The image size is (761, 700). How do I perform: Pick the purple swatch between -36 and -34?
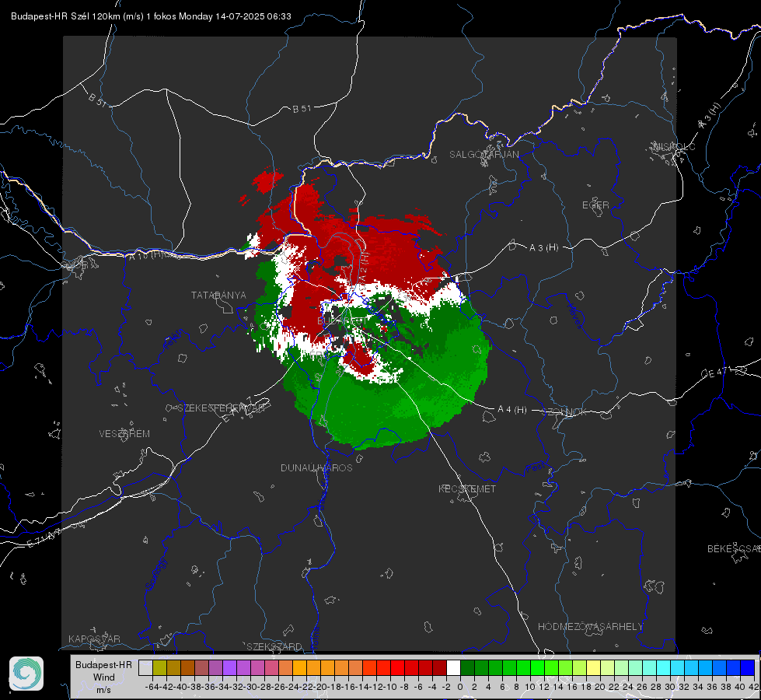pyautogui.click(x=215, y=668)
